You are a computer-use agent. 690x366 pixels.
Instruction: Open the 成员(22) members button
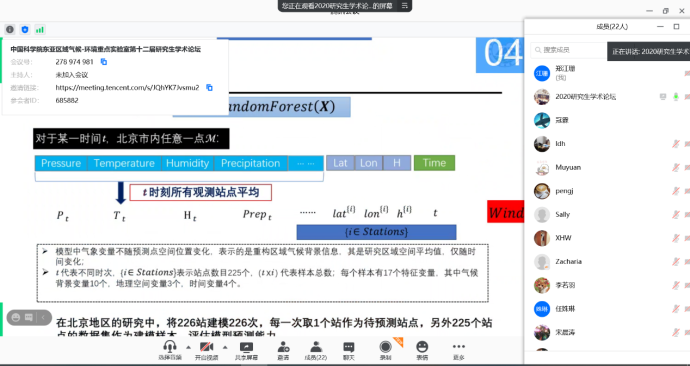coord(316,351)
